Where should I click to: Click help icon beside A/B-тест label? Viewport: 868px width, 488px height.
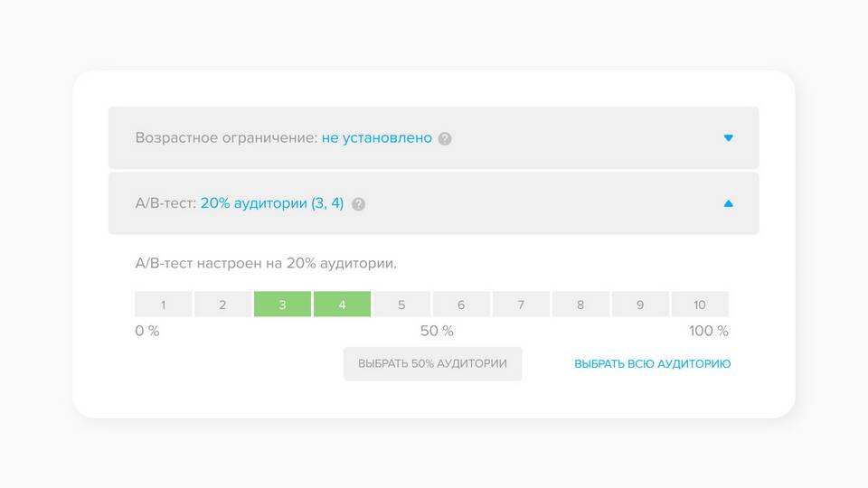358,204
